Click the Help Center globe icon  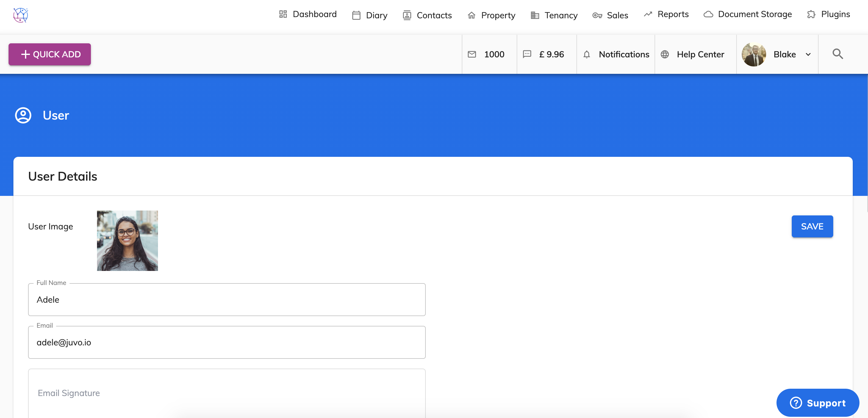(665, 54)
